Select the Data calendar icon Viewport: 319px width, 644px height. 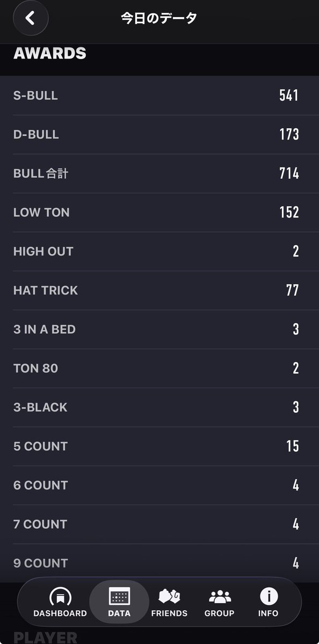[119, 596]
